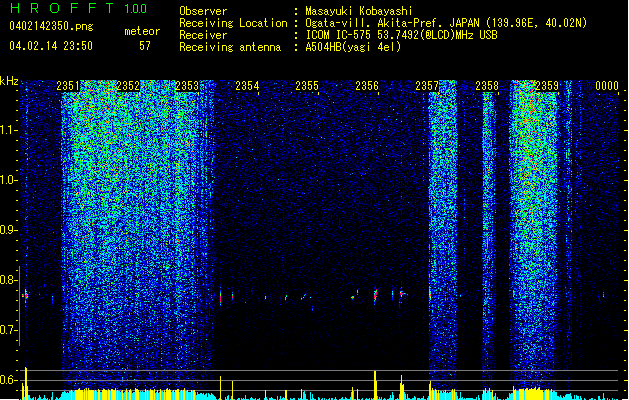Click the 0000 time marker
This screenshot has height=400, width=629.
click(x=607, y=86)
